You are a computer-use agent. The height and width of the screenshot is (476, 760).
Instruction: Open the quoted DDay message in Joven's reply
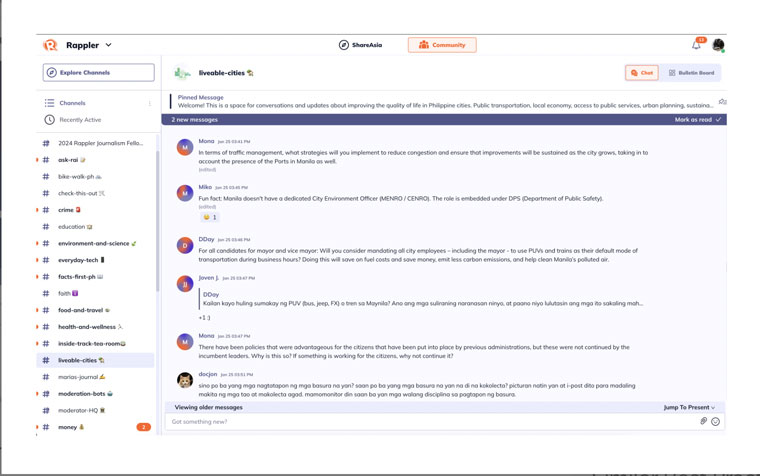(422, 299)
